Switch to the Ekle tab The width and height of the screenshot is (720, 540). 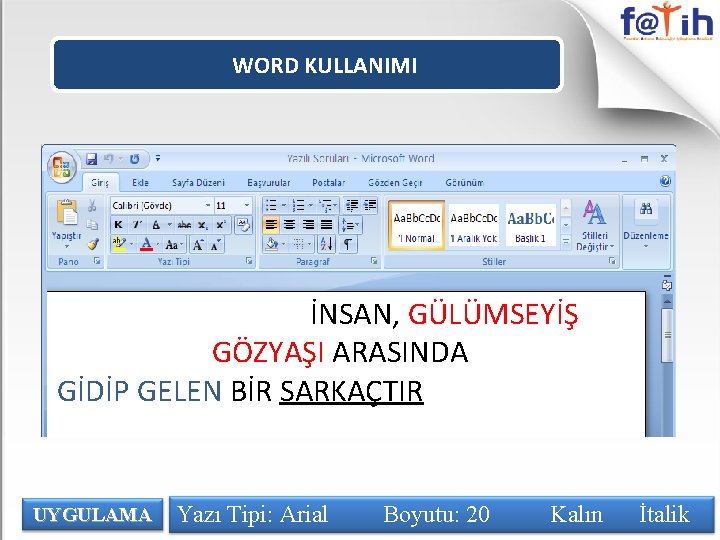point(140,183)
